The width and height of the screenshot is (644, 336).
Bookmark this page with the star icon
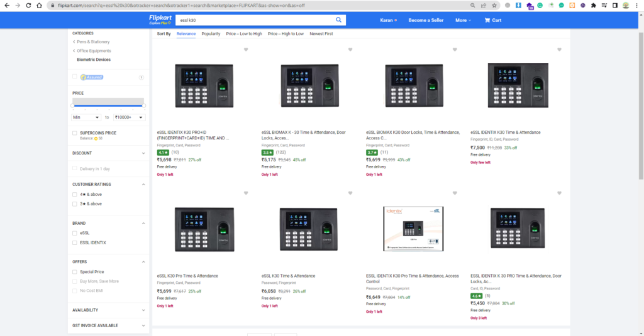(493, 5)
